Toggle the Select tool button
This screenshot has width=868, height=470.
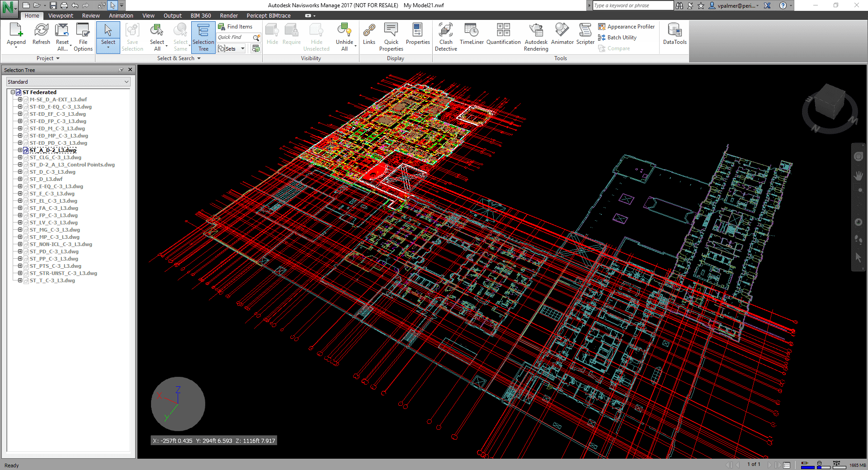pos(108,37)
